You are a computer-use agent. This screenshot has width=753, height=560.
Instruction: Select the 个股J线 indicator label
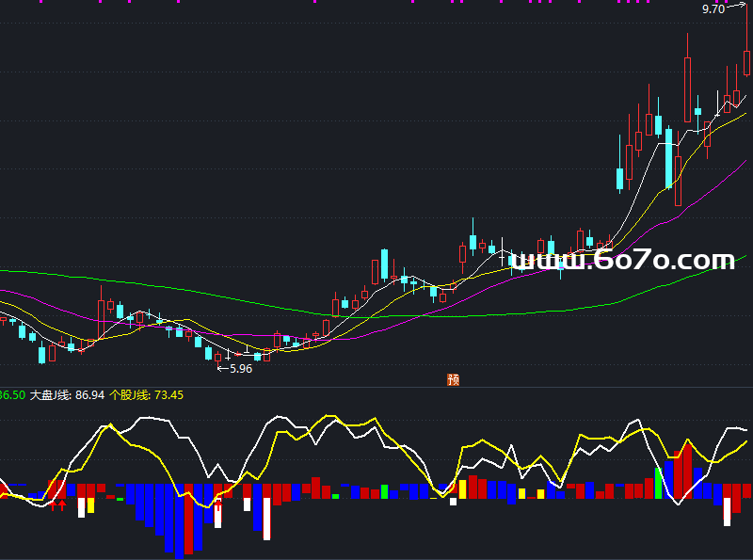coord(131,395)
